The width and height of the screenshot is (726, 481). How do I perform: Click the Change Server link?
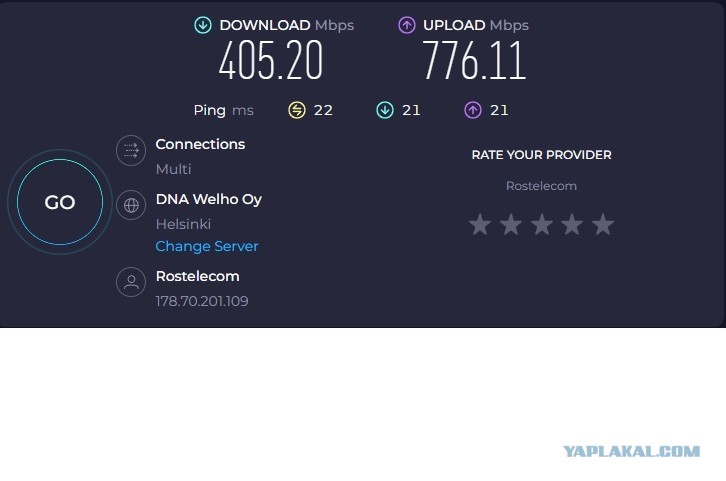click(207, 246)
